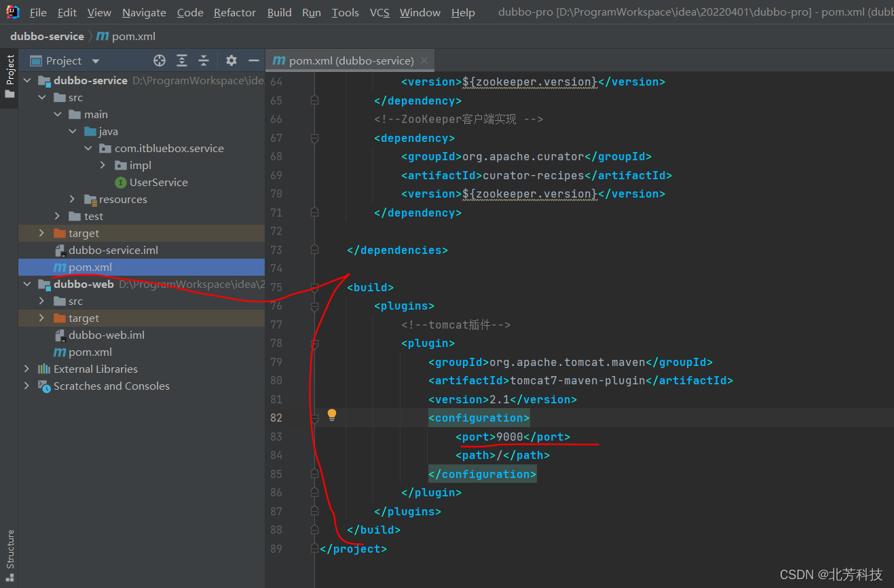The width and height of the screenshot is (894, 588).
Task: Select the dubbo-web.iml file
Action: pyautogui.click(x=107, y=335)
